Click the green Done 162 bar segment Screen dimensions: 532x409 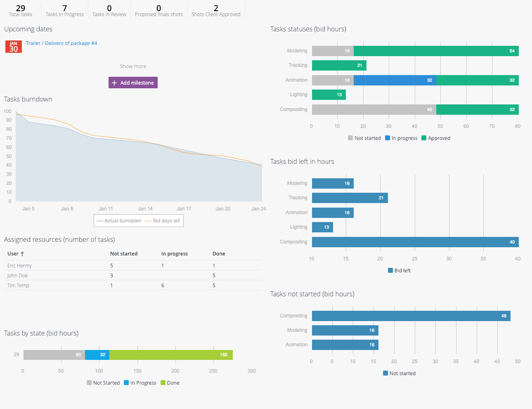point(171,355)
